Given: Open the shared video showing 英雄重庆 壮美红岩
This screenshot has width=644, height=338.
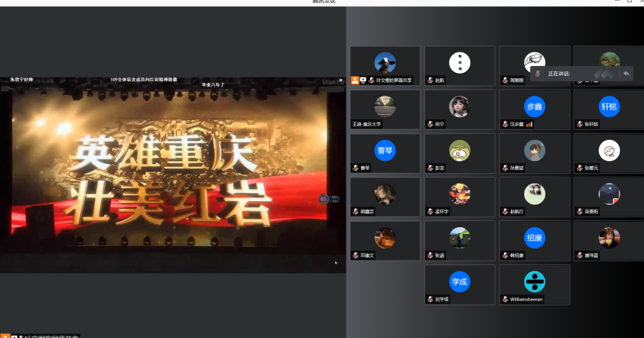Looking at the screenshot, I should tap(172, 175).
